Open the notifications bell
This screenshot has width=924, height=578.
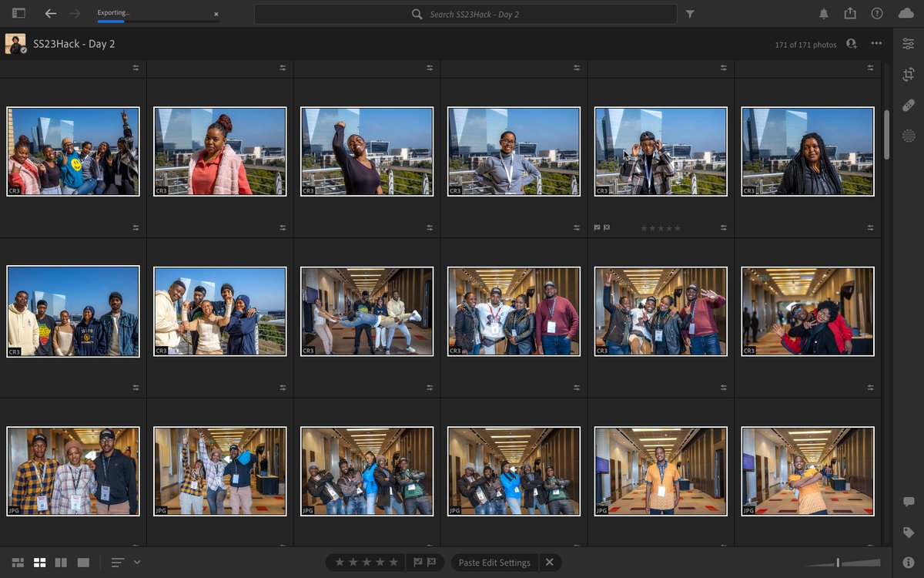coord(824,13)
